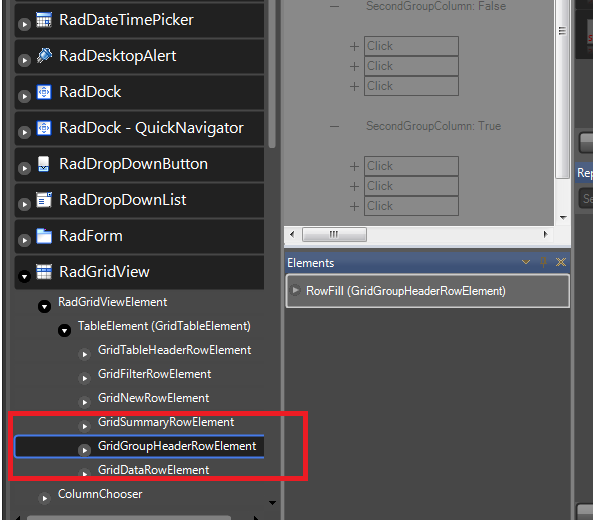Select RadDropDownButton label

(x=134, y=164)
